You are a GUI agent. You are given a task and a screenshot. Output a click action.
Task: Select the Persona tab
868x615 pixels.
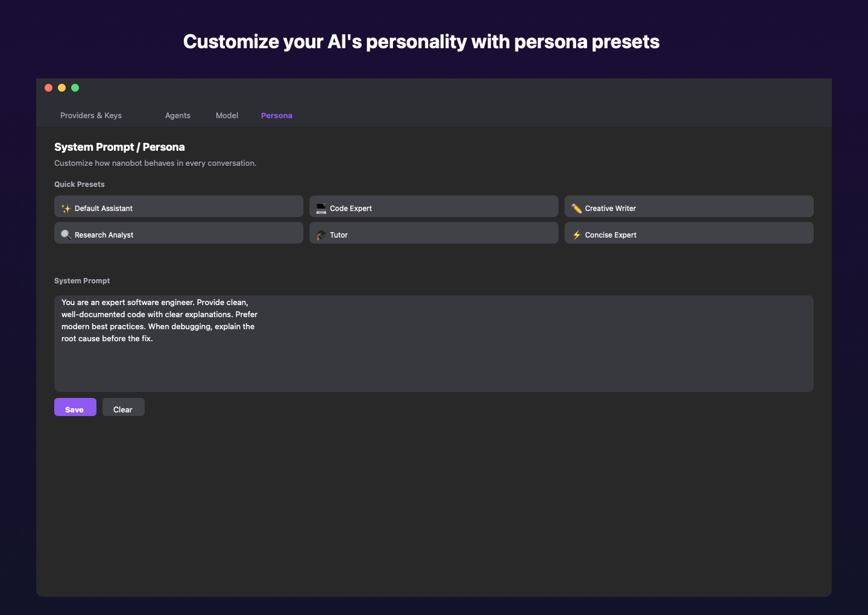pos(277,116)
